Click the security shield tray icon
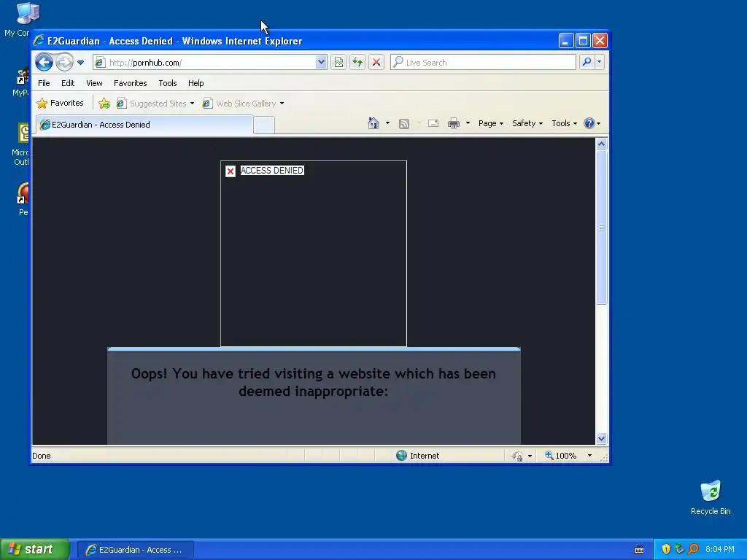This screenshot has height=560, width=747. tap(666, 550)
